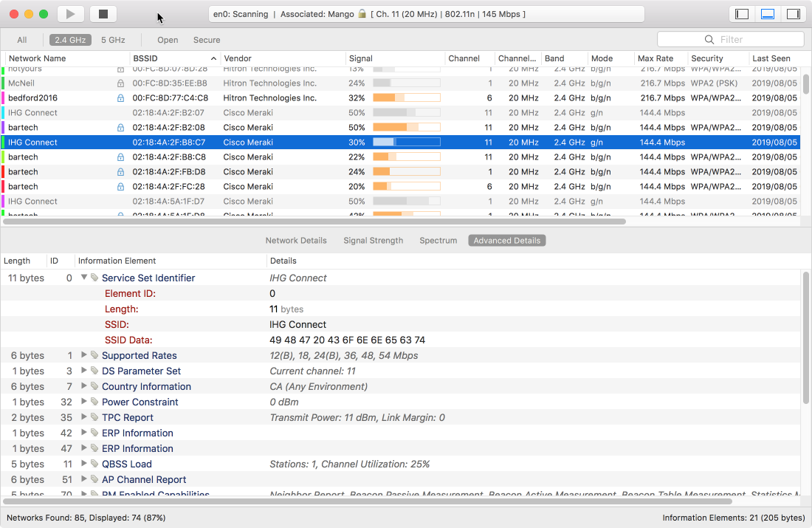Stop scanning with the stop button
The image size is (812, 528).
click(103, 14)
